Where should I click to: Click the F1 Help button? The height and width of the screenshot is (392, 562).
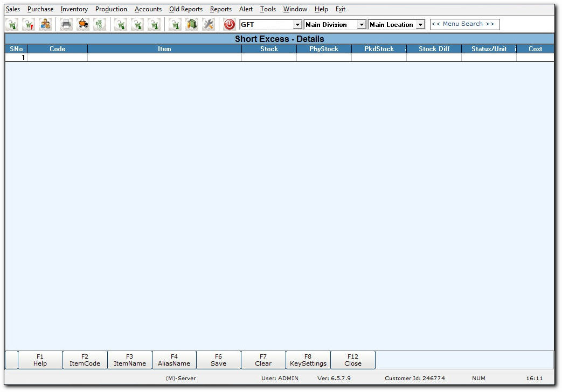click(40, 360)
